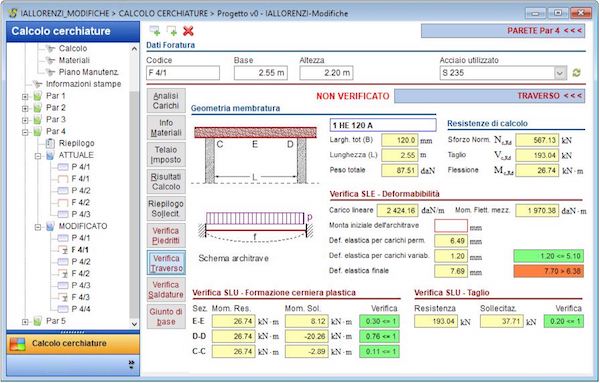This screenshot has height=383, width=600.
Task: Click the Informazioni stampe node icon
Action: point(38,84)
